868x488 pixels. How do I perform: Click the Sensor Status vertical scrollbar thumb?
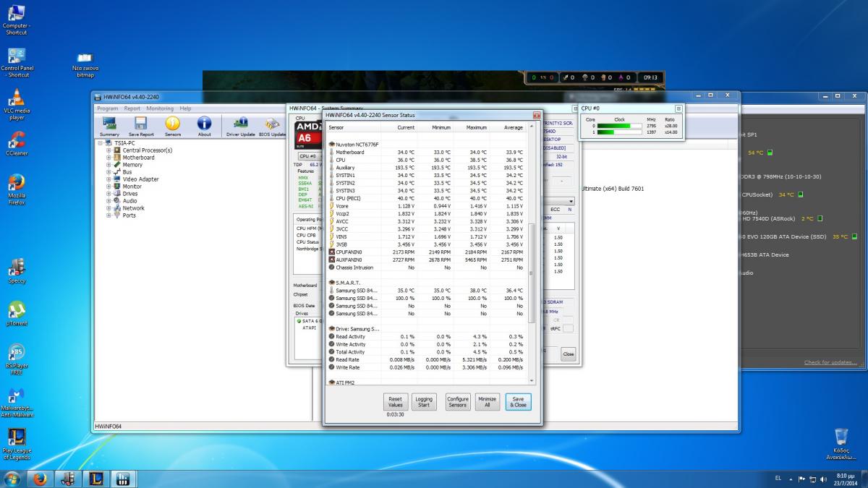[533, 273]
